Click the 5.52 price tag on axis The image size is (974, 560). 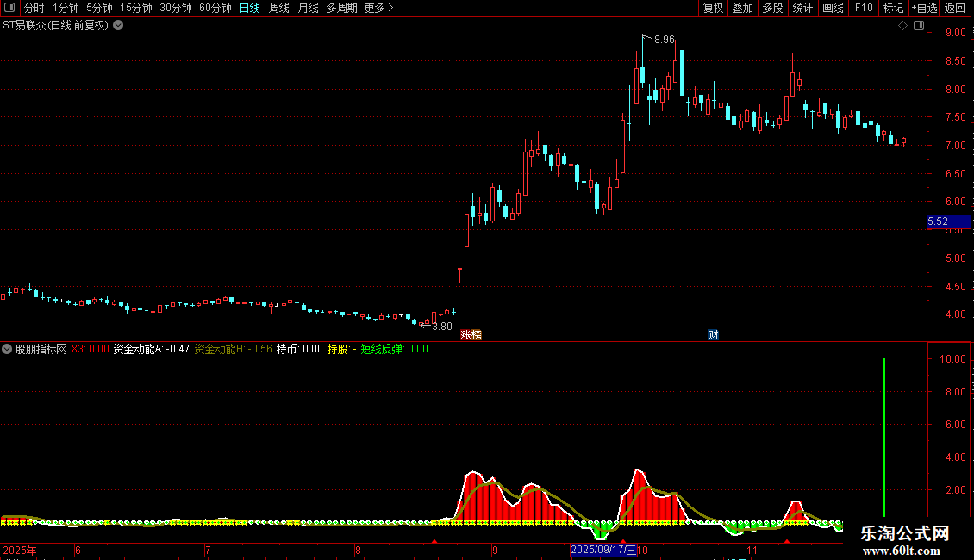point(948,221)
